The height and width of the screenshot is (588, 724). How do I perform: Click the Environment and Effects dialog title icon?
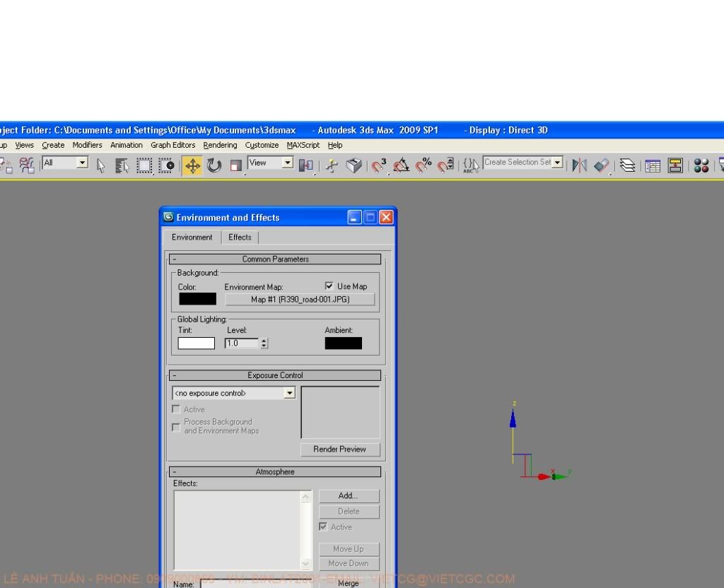(168, 217)
